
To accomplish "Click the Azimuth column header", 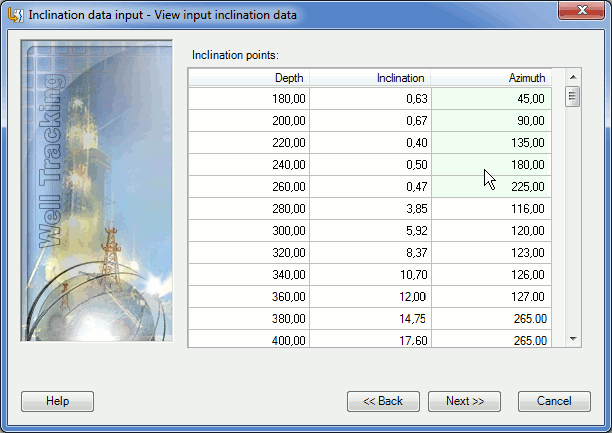I will [x=491, y=78].
